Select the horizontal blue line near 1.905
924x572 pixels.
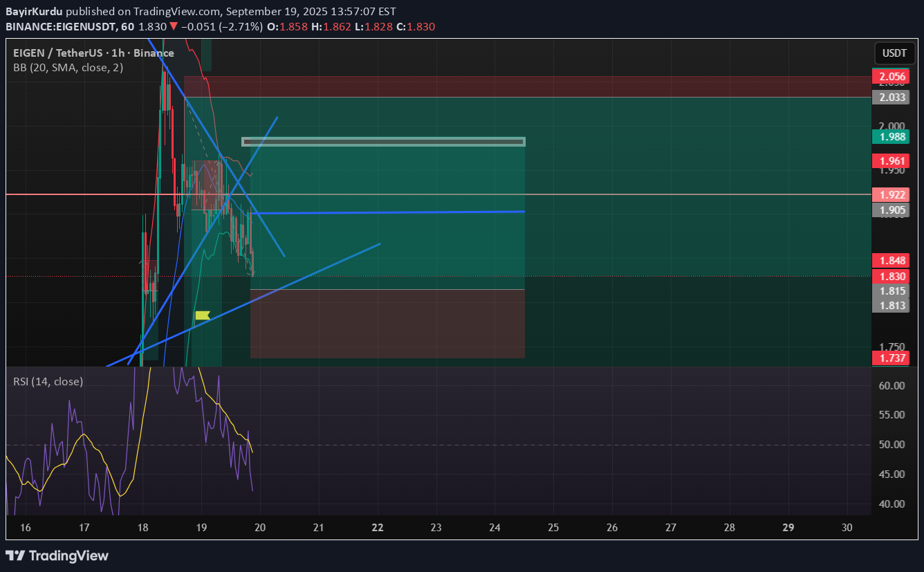pos(387,212)
